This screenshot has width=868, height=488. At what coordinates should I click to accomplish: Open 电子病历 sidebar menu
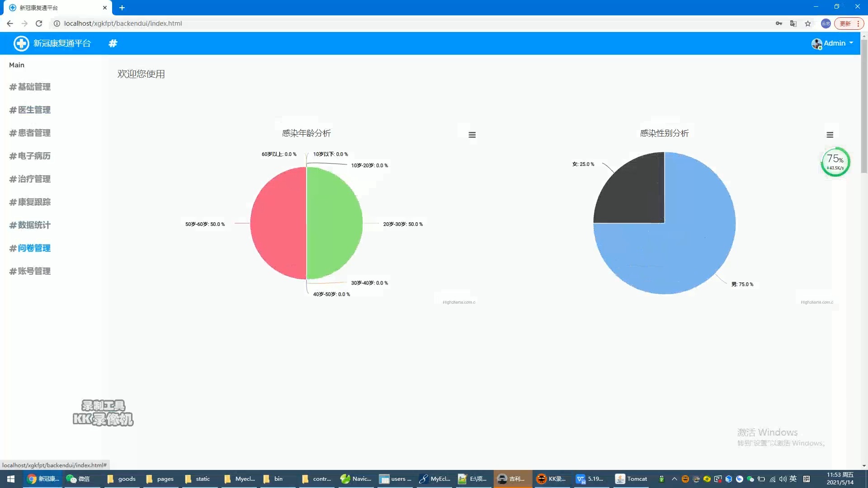(30, 156)
